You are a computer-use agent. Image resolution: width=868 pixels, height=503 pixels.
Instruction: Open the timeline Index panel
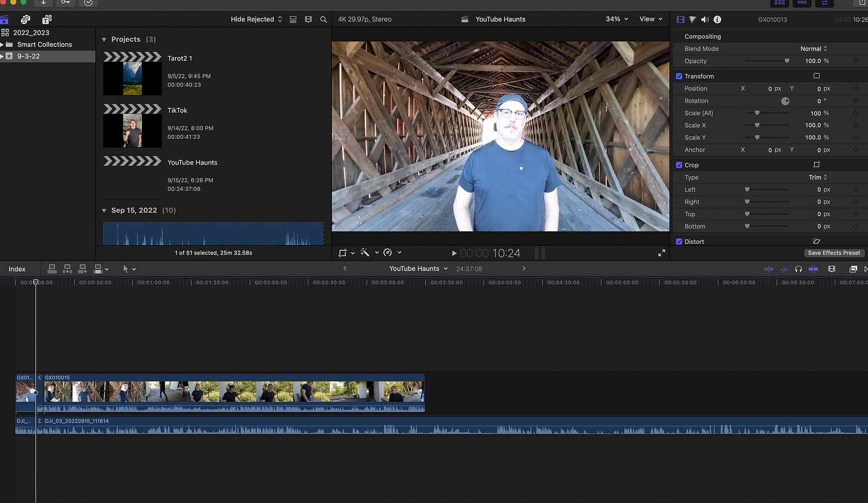tap(17, 269)
